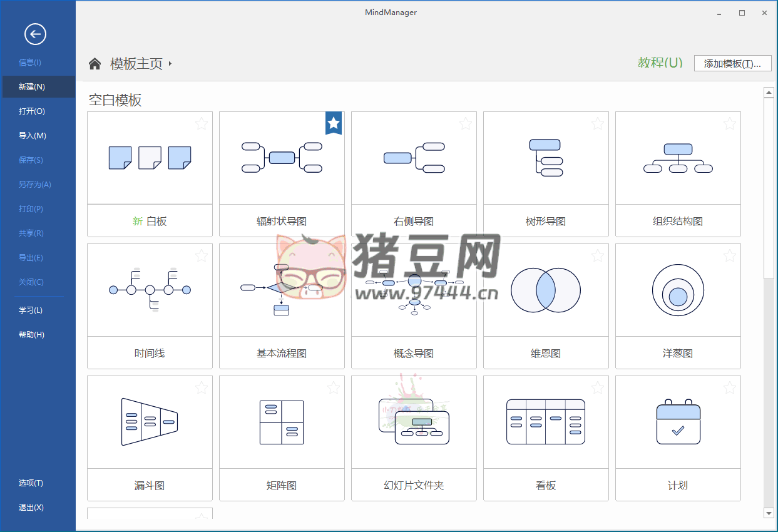Mark 洋葱图 as favorite star
Viewport: 778px width, 532px height.
tap(730, 255)
